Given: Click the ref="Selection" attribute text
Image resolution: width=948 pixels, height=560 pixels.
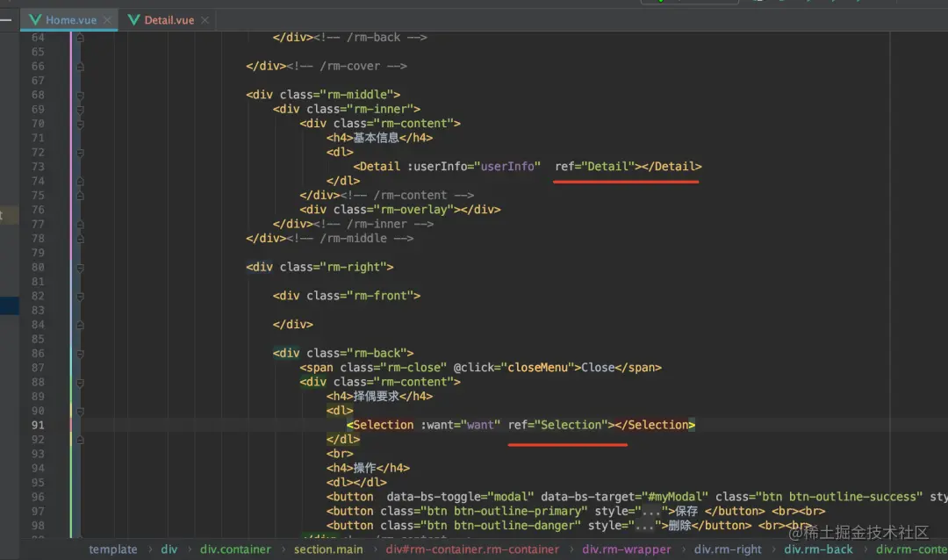Looking at the screenshot, I should tap(558, 425).
